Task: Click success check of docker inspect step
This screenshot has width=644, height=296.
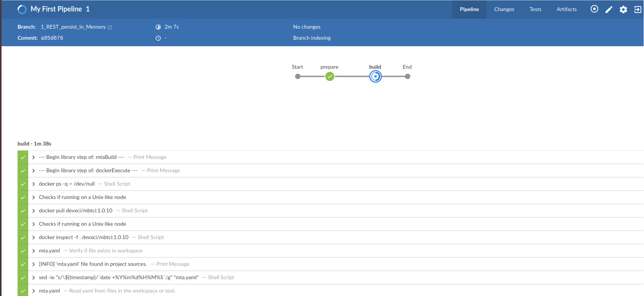Action: (23, 238)
